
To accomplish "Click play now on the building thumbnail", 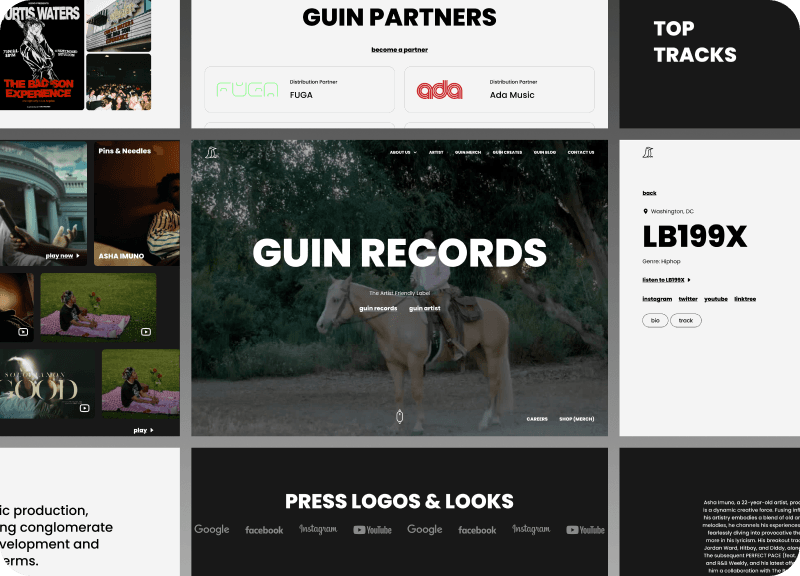I will coord(62,256).
